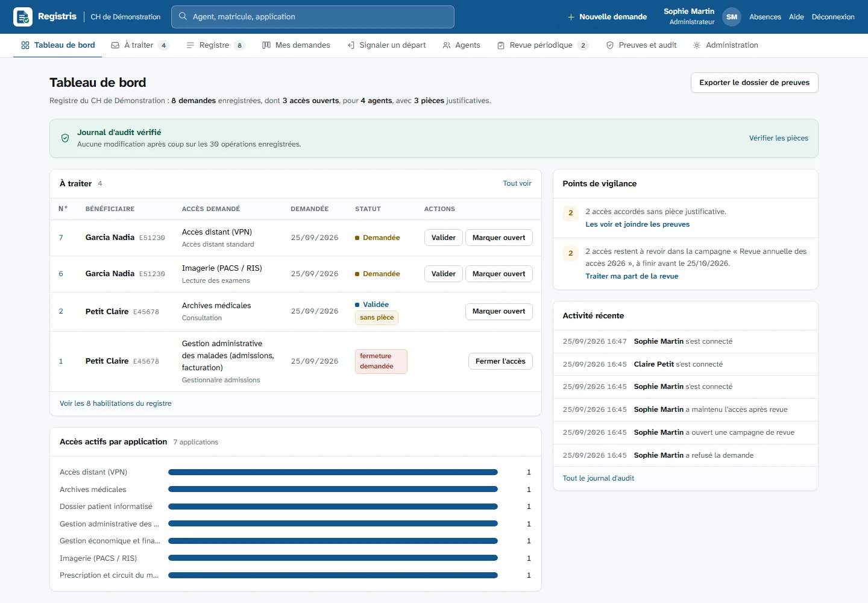Click the Administration gear icon
The image size is (868, 603).
[697, 45]
